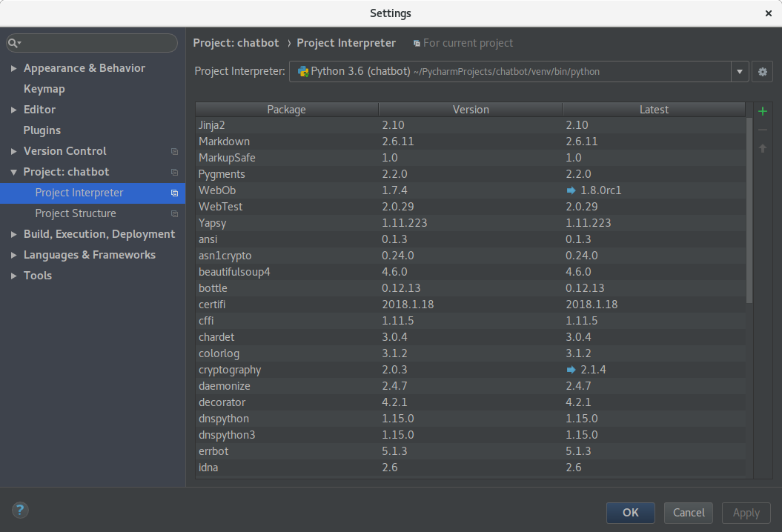Click the Python icon in interpreter field
The image size is (782, 532).
click(302, 72)
